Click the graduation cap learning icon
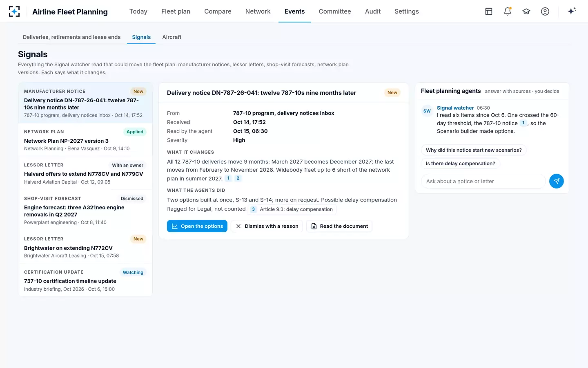Image resolution: width=588 pixels, height=368 pixels. (x=526, y=11)
